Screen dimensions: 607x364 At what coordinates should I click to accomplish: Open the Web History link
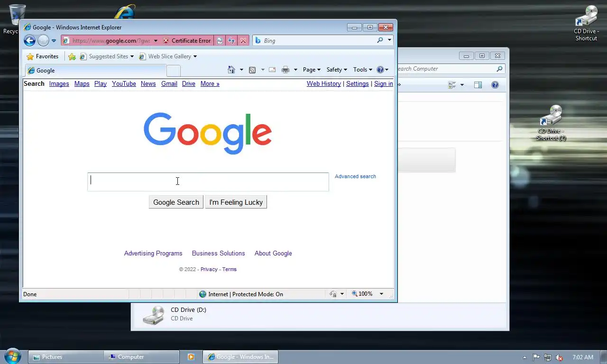[324, 84]
